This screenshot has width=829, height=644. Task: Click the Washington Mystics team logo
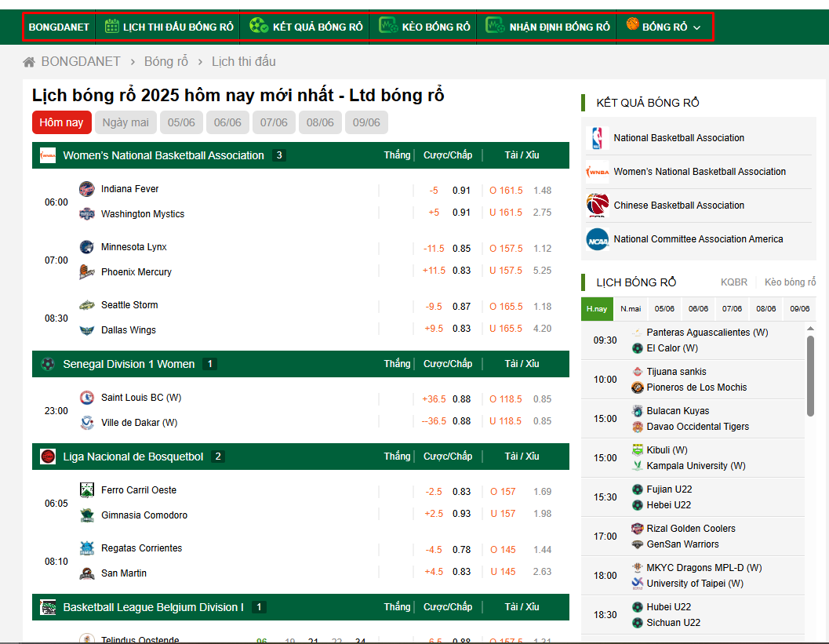87,213
